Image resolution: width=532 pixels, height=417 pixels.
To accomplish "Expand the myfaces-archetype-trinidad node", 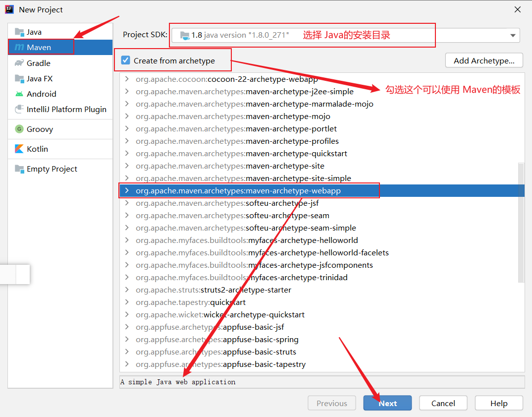I will point(127,277).
